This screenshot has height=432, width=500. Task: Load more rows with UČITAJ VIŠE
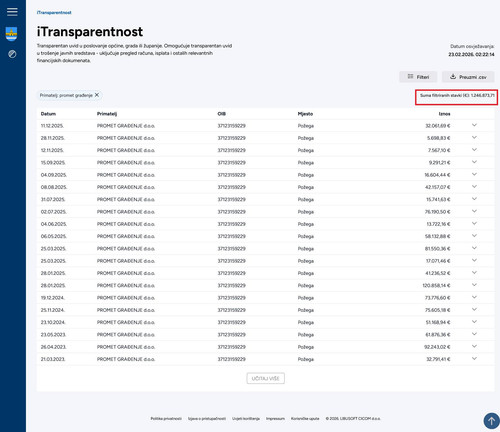pos(266,378)
